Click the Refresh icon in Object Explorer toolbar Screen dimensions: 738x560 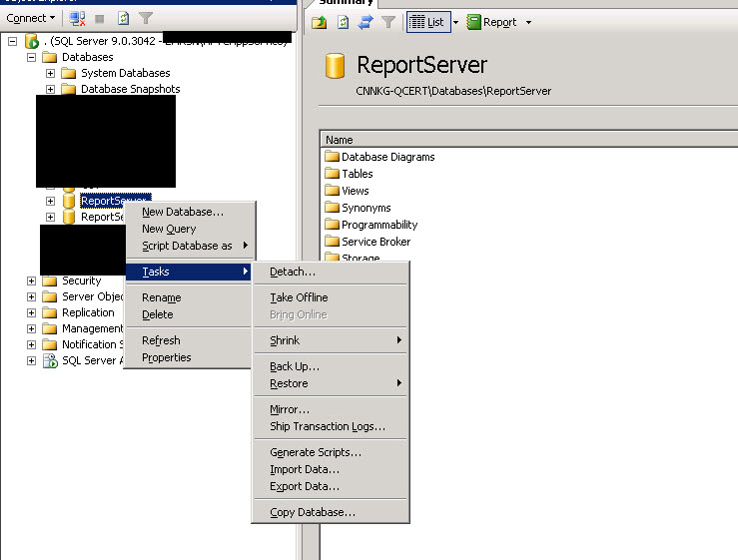(x=123, y=18)
